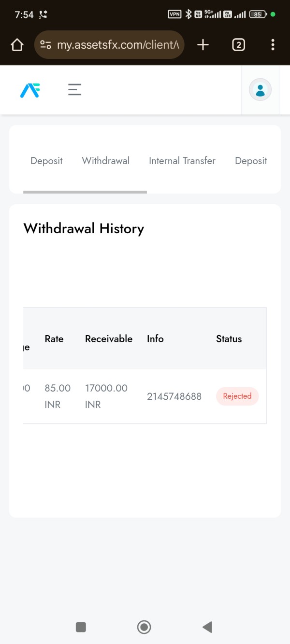This screenshot has height=644, width=290.
Task: Click the tab strip horizontal scrollbar
Action: [85, 192]
